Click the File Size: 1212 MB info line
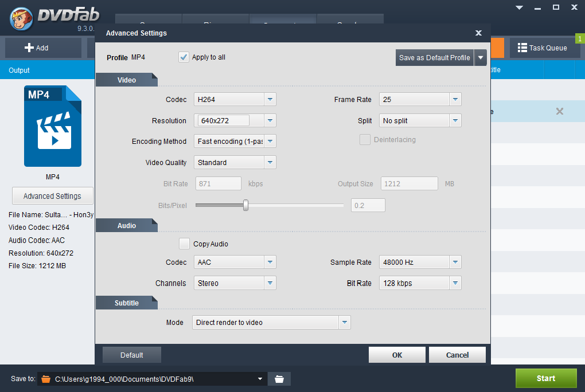The width and height of the screenshot is (585, 392). click(37, 265)
